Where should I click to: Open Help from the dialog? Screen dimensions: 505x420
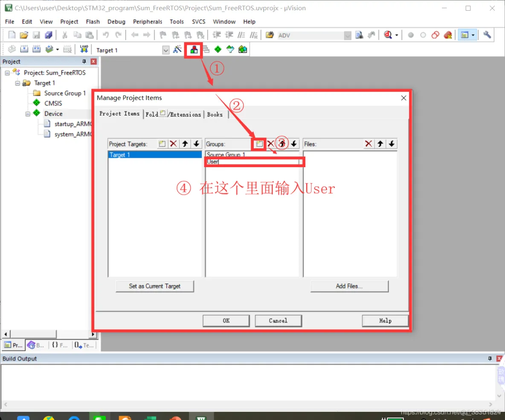click(385, 321)
